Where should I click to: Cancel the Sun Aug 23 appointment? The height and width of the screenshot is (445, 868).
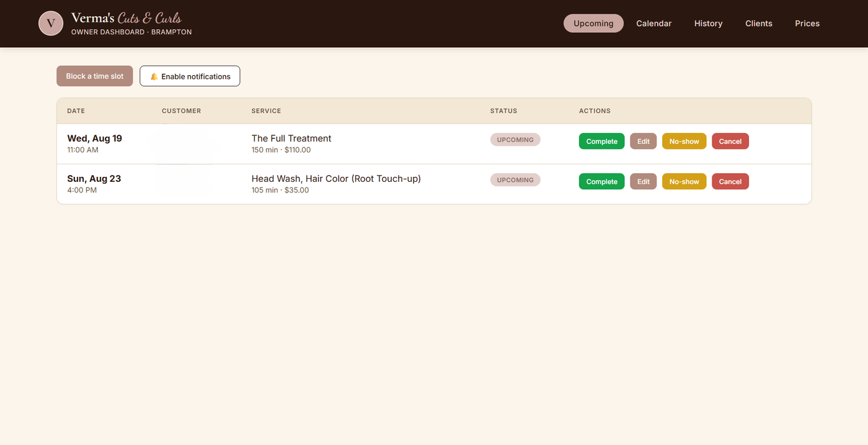pos(730,182)
